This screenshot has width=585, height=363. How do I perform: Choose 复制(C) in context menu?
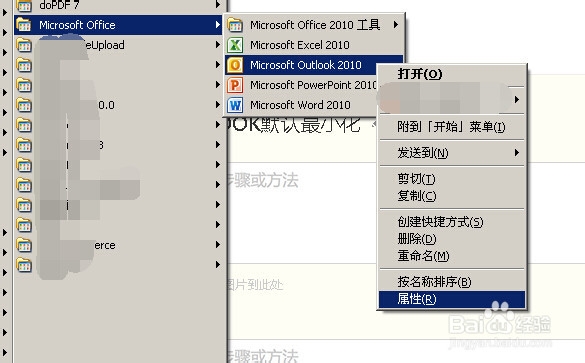pyautogui.click(x=452, y=196)
